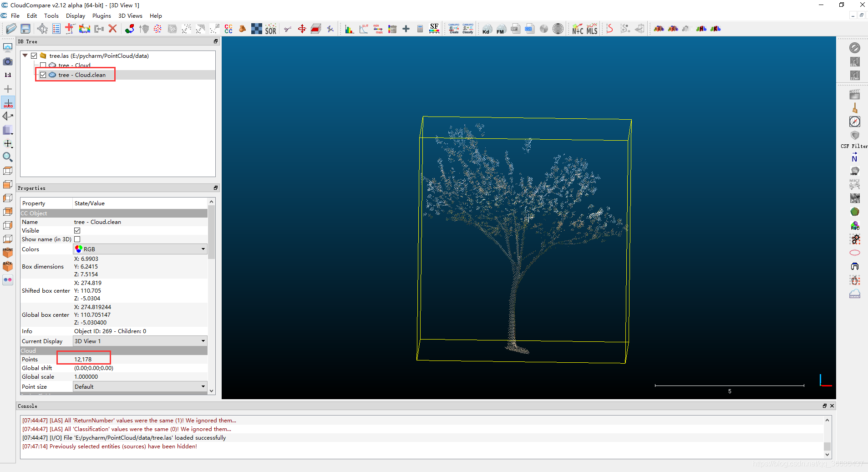Float the Console panel
Viewport: 868px width, 472px height.
pyautogui.click(x=825, y=406)
